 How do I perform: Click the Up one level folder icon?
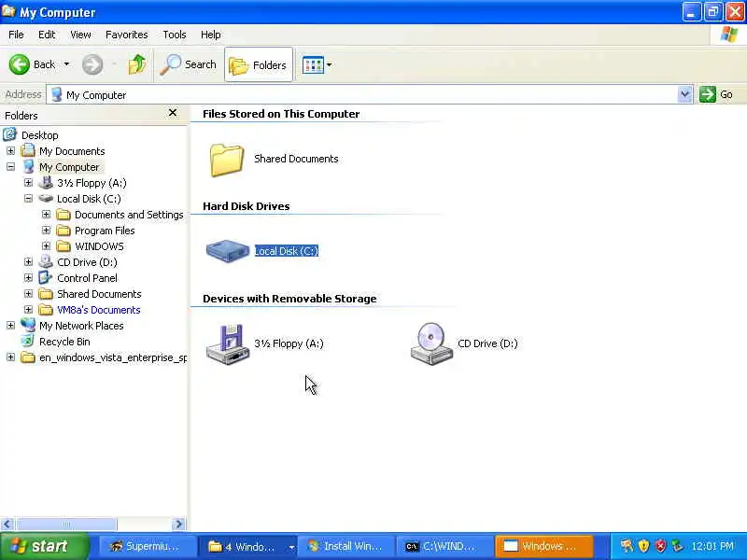click(137, 64)
